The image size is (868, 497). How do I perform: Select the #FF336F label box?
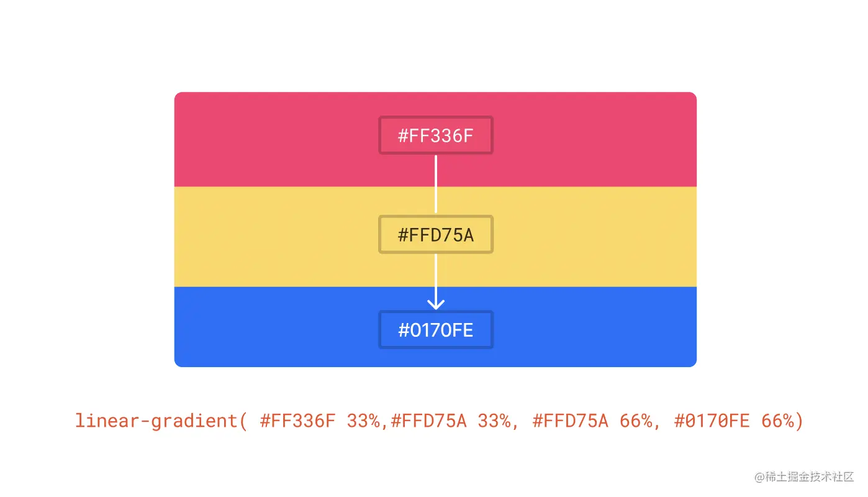pyautogui.click(x=436, y=135)
